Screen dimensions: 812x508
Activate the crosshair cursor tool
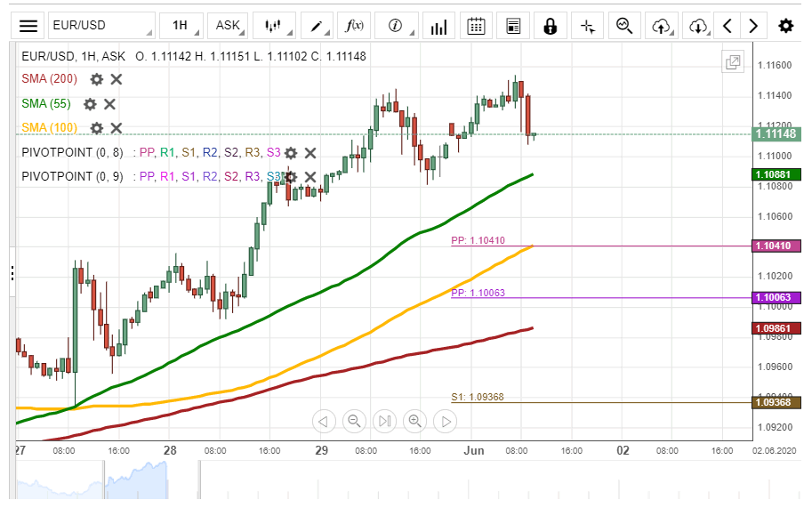587,26
